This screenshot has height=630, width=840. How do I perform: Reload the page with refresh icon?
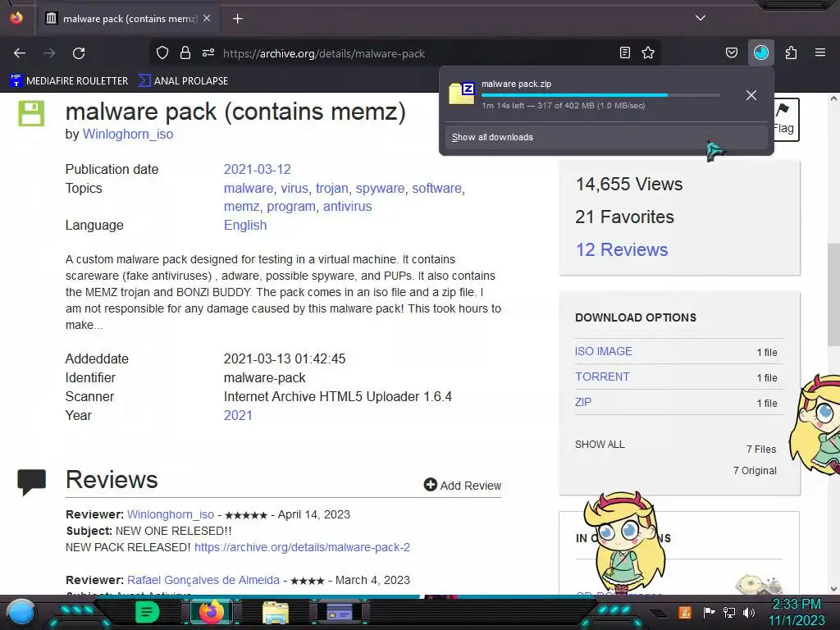(79, 53)
